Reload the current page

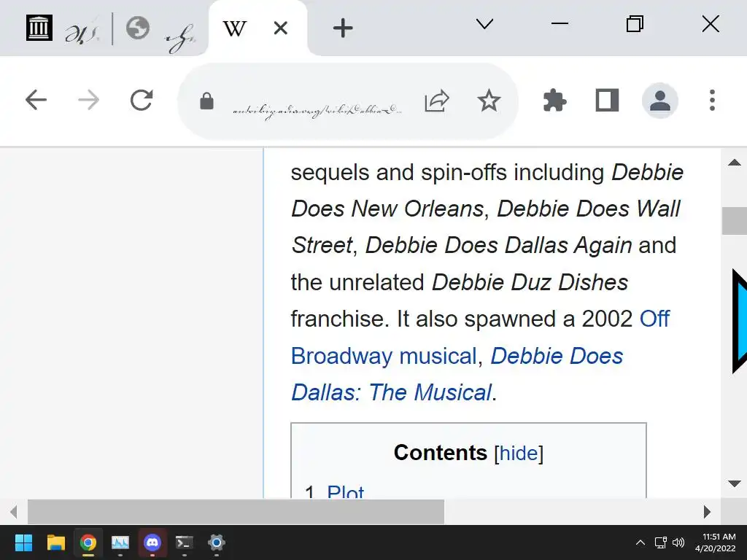coord(142,101)
